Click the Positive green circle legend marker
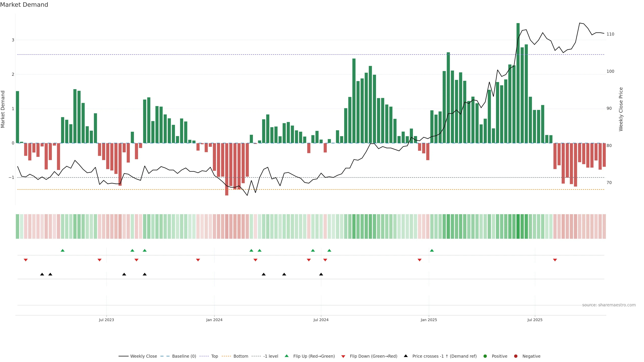 [485, 356]
